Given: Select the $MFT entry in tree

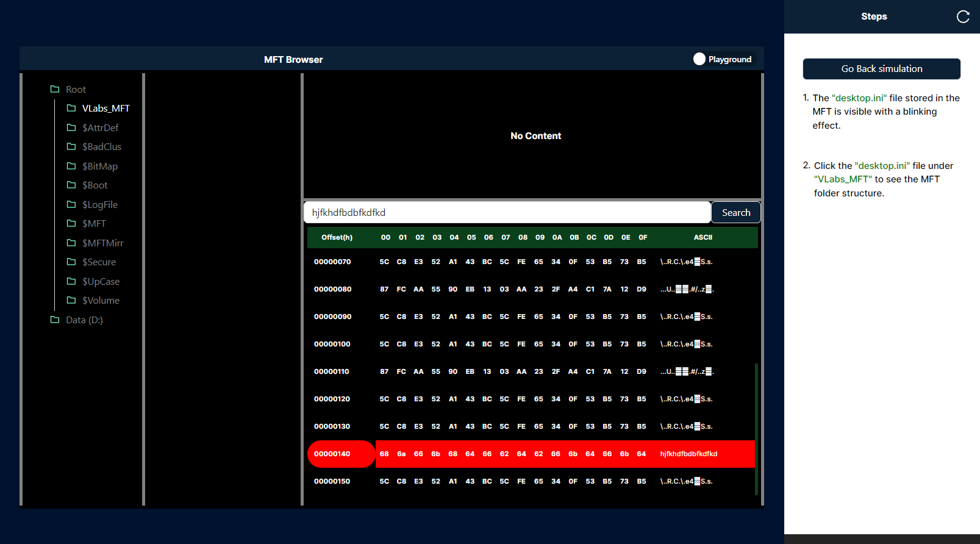Looking at the screenshot, I should tap(94, 224).
